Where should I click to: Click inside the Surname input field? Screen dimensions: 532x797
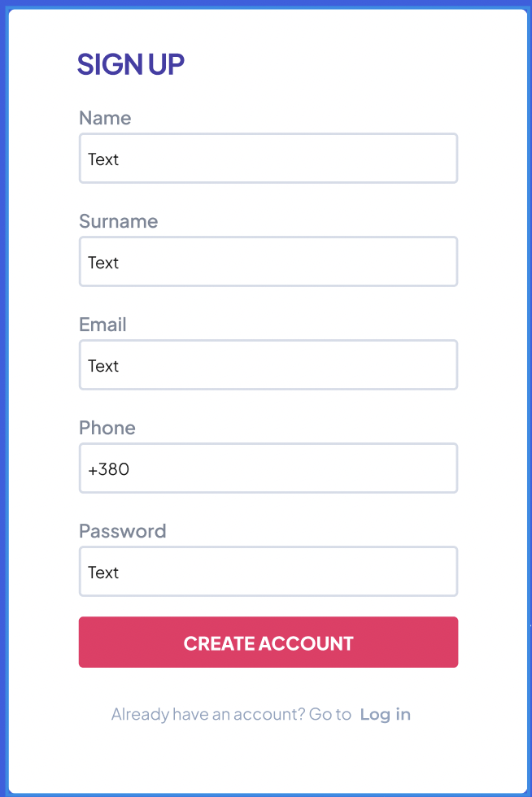[268, 261]
